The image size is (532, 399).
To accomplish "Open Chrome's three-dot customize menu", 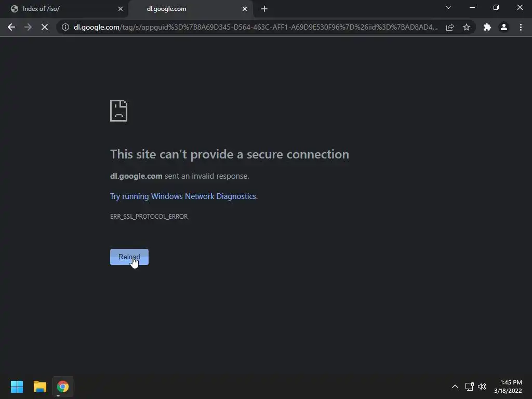I will pyautogui.click(x=521, y=27).
